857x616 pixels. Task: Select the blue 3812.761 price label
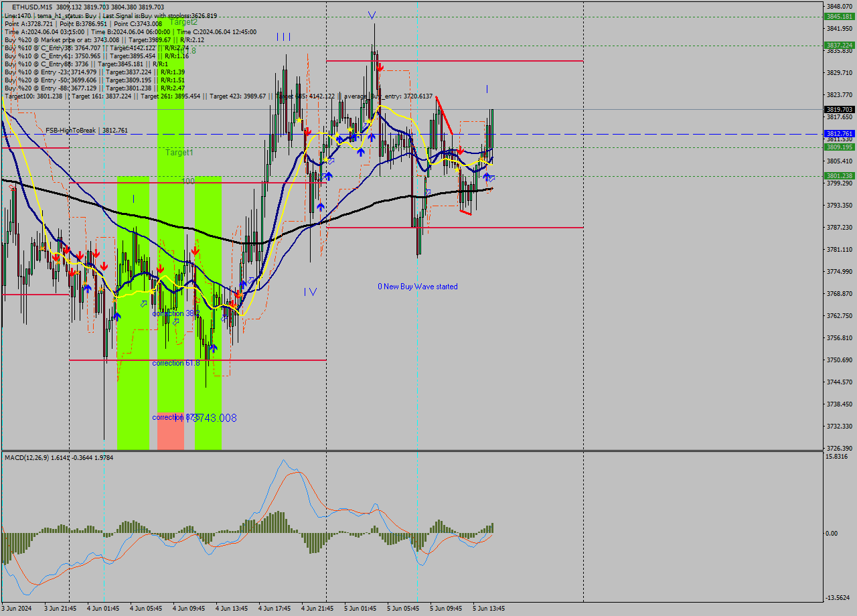click(x=838, y=133)
